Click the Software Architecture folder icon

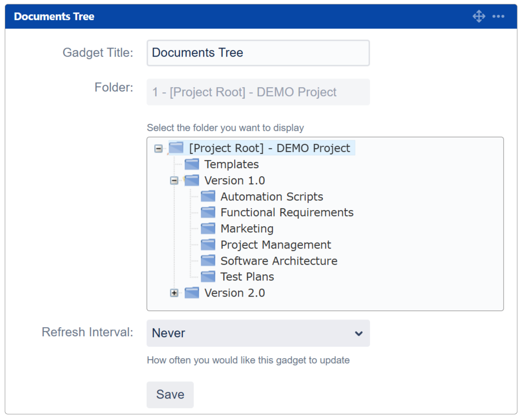[208, 260]
